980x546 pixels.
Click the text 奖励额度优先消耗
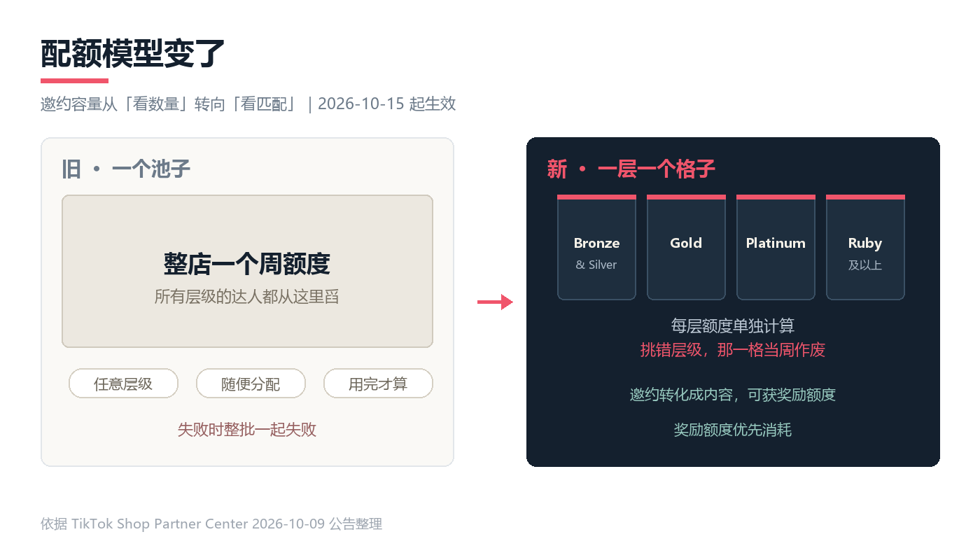[733, 430]
